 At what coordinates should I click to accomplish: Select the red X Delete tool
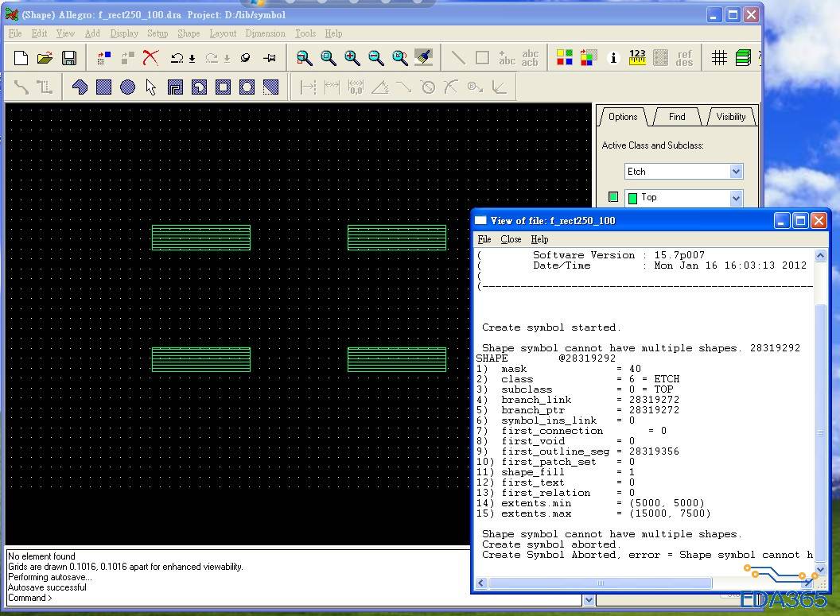click(x=151, y=58)
